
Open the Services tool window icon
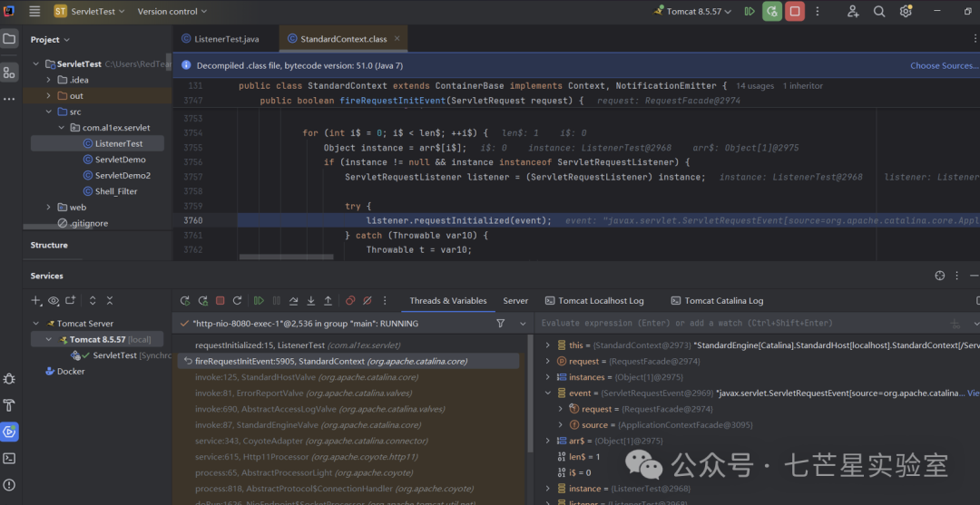point(9,432)
